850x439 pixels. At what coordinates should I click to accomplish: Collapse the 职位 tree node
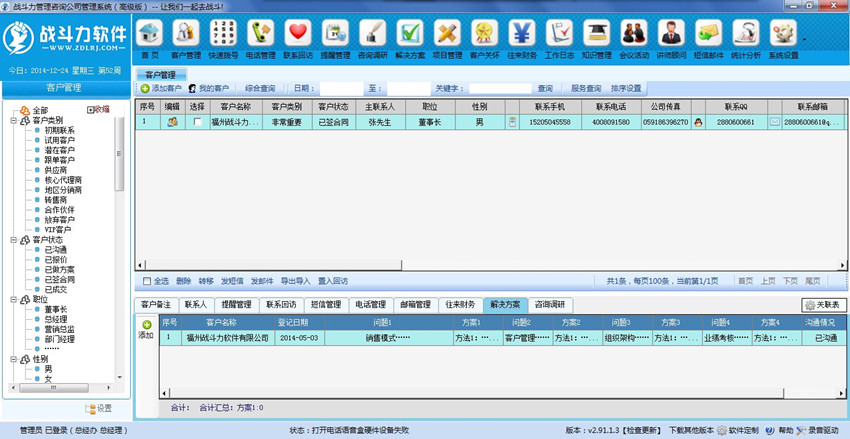click(13, 299)
